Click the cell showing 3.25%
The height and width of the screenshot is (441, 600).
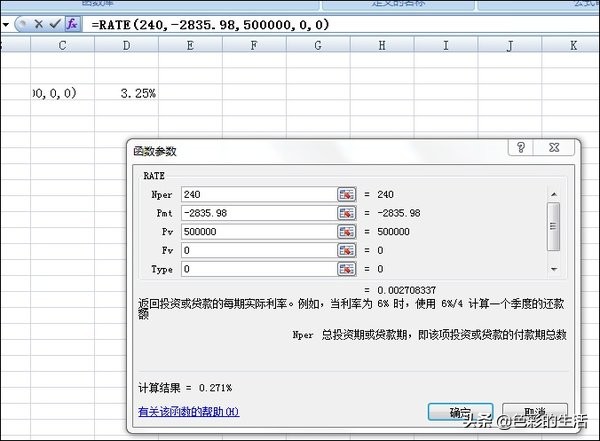tap(126, 93)
